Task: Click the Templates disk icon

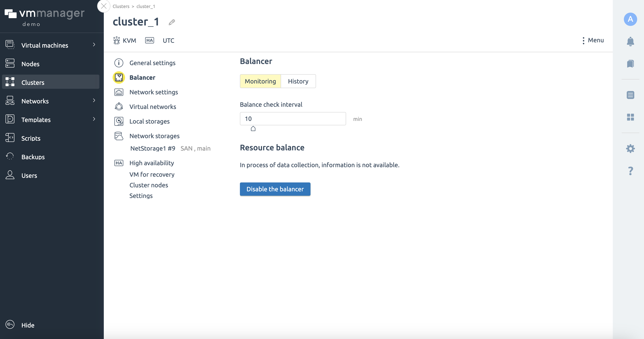Action: pos(10,119)
